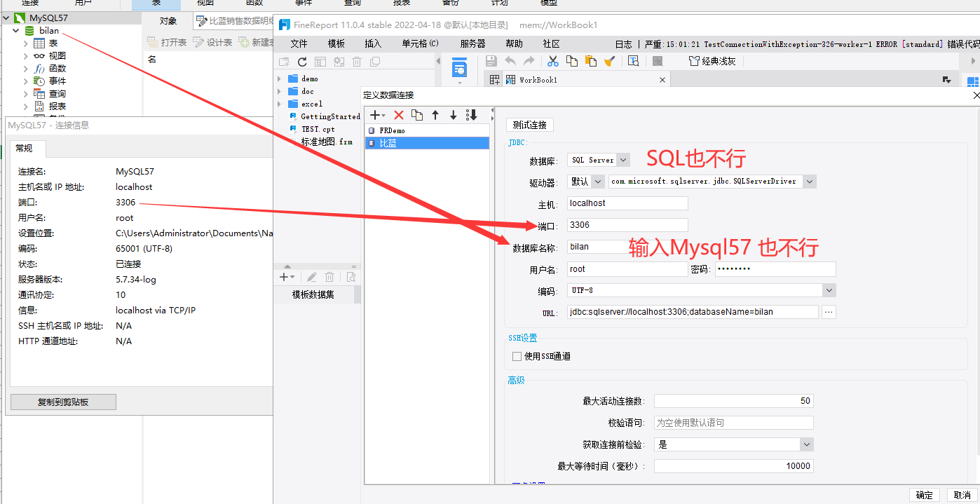The image size is (980, 504).
Task: Expand the excel folder
Action: (x=280, y=104)
